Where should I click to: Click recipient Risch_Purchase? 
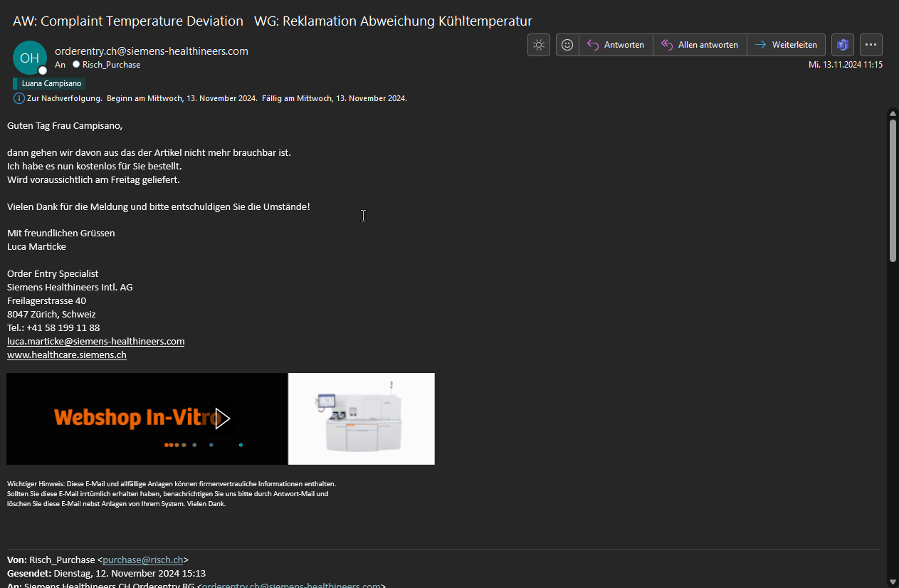coord(112,65)
